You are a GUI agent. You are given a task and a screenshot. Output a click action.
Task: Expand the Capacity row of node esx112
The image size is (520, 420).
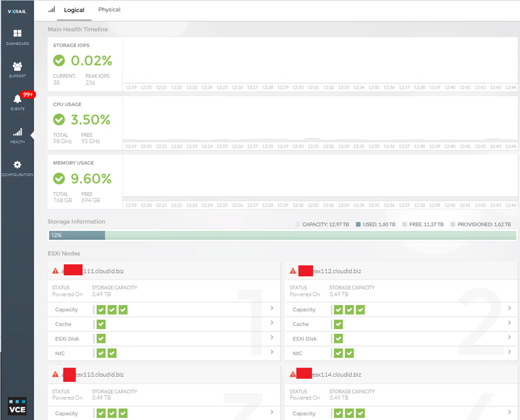pyautogui.click(x=510, y=308)
